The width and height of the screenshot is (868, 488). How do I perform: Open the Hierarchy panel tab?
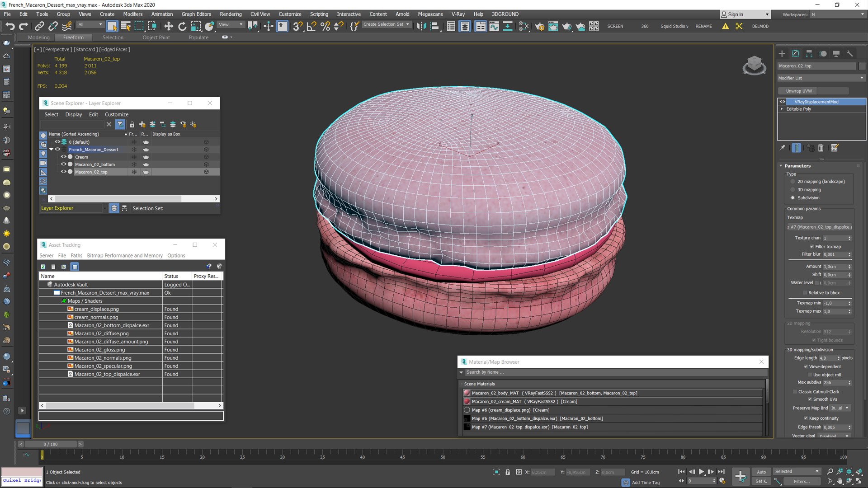pos(809,53)
